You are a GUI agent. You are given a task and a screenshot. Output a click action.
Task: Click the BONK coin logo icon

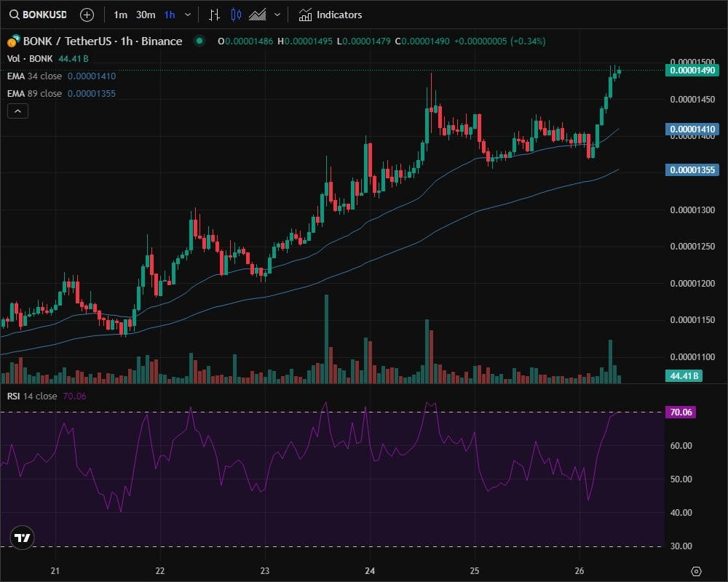click(13, 41)
